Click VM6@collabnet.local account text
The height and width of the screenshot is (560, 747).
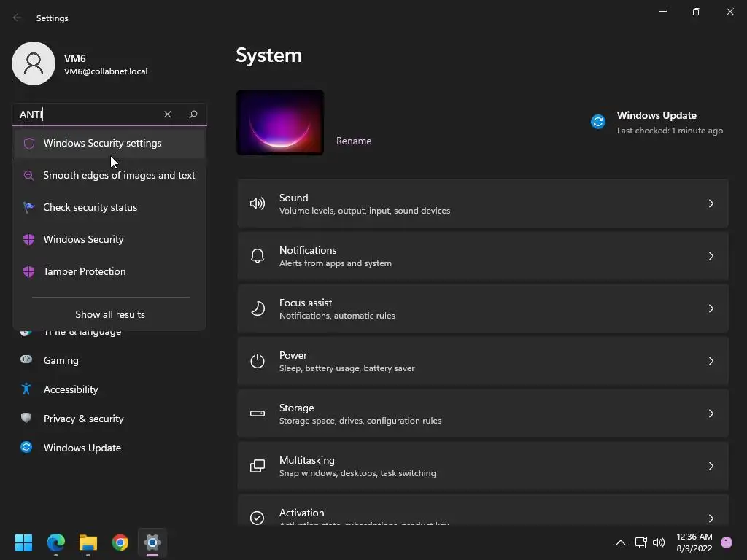pos(106,71)
